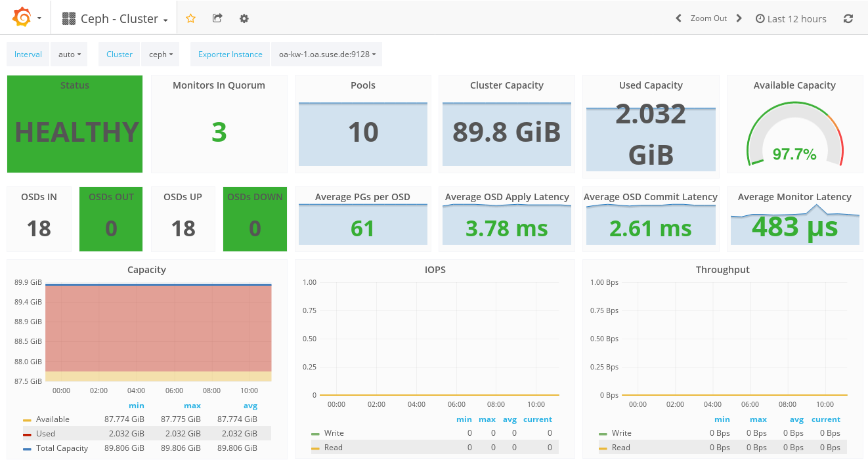Click the Available Capacity gauge panel
Image resolution: width=868 pixels, height=464 pixels.
point(794,131)
